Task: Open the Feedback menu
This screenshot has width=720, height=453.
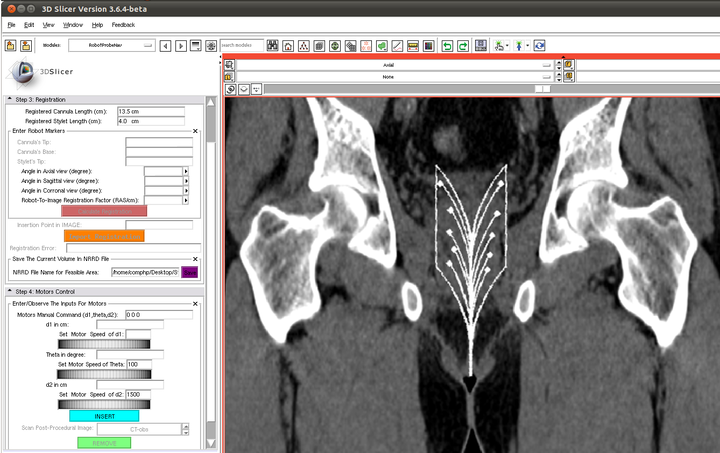Action: 123,25
